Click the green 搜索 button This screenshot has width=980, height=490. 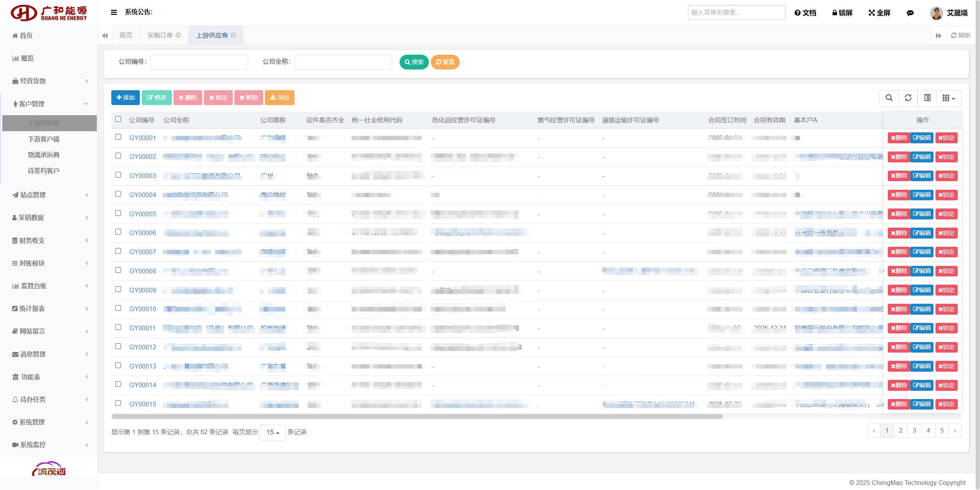[x=414, y=62]
